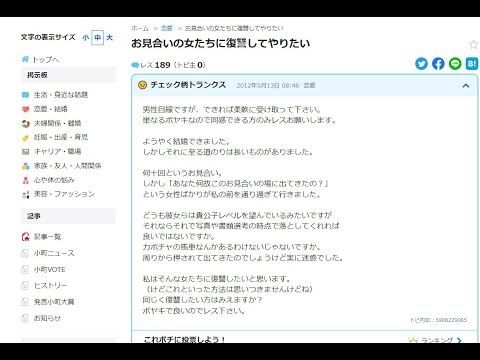Open the ランキング link

(x=437, y=340)
